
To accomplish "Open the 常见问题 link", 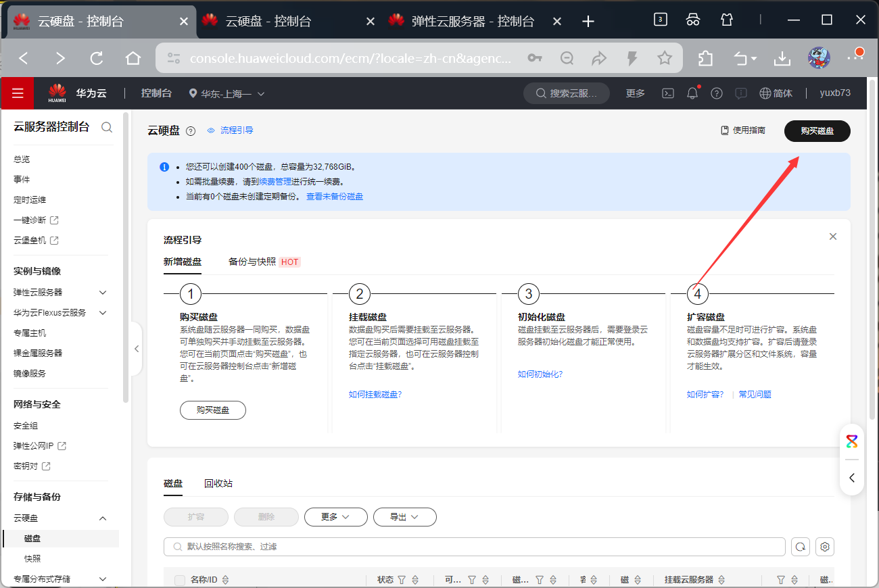I will 755,395.
